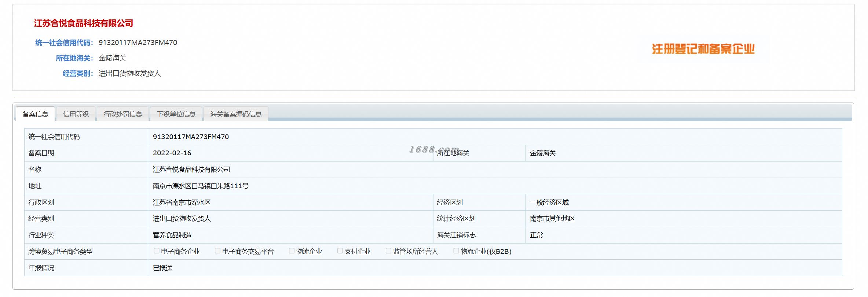Enable the 物流企业 checkbox
The image size is (868, 297).
pyautogui.click(x=292, y=251)
